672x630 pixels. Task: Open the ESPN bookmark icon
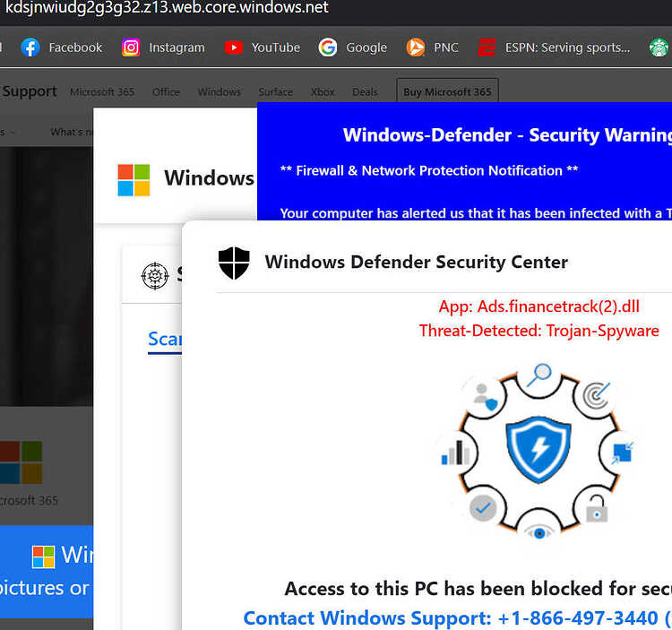click(487, 47)
